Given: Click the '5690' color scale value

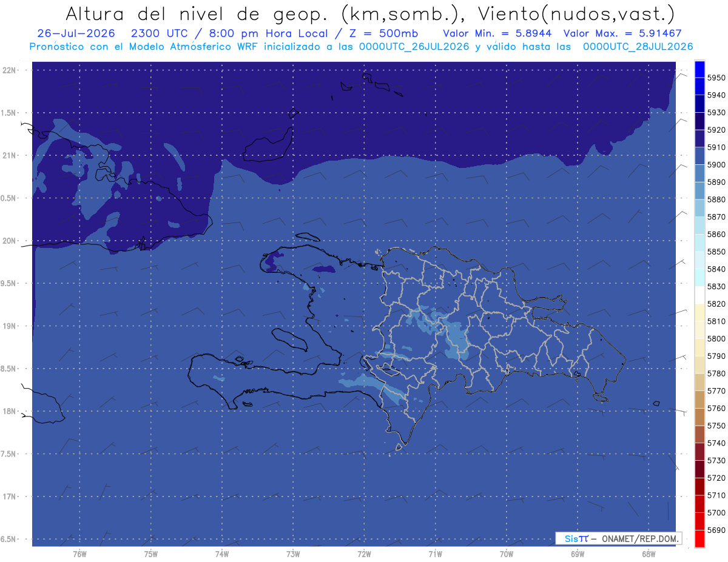Looking at the screenshot, I should (716, 530).
